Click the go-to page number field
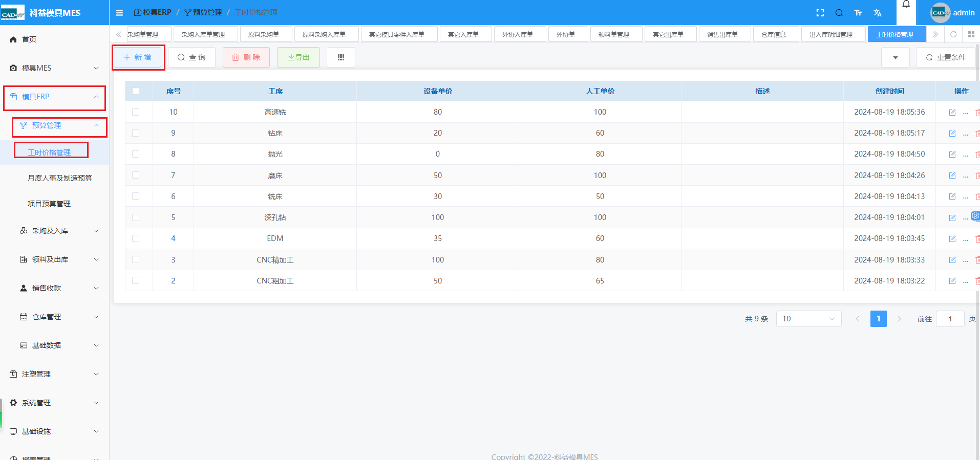980x460 pixels. tap(950, 319)
